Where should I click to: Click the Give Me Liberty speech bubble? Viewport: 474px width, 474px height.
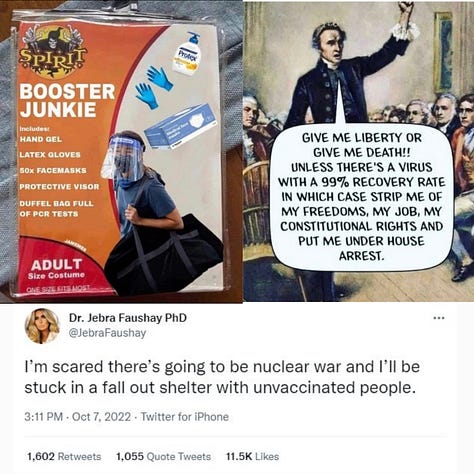[x=361, y=197]
